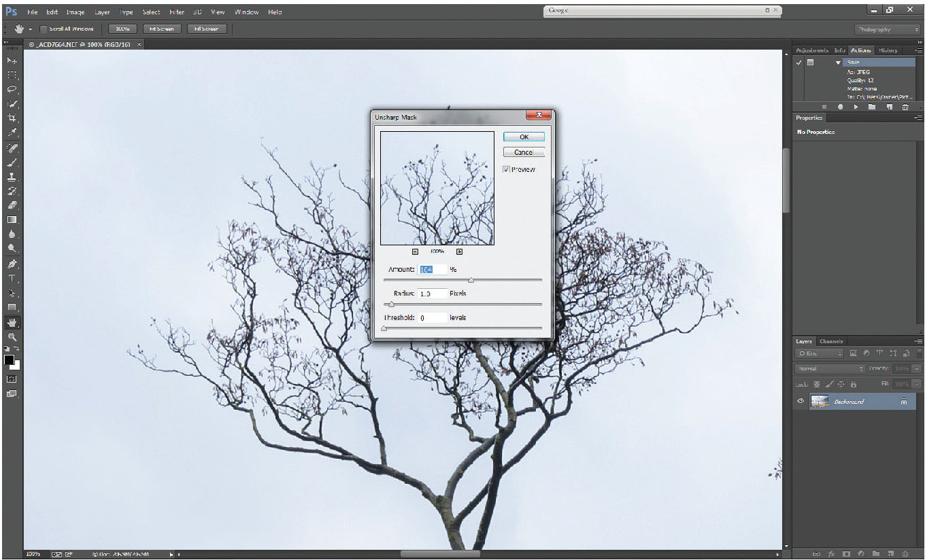Image resolution: width=925 pixels, height=560 pixels.
Task: Select the Rectangle shape tool
Action: click(12, 307)
